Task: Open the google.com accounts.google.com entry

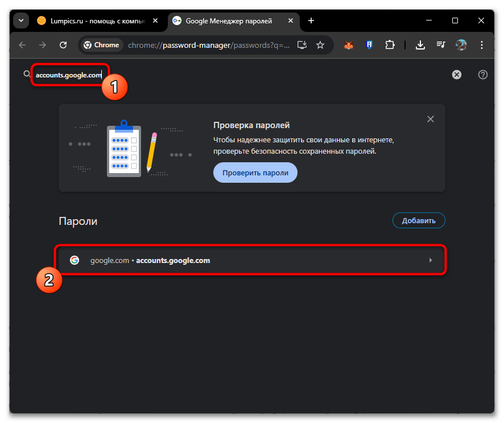Action: point(251,260)
